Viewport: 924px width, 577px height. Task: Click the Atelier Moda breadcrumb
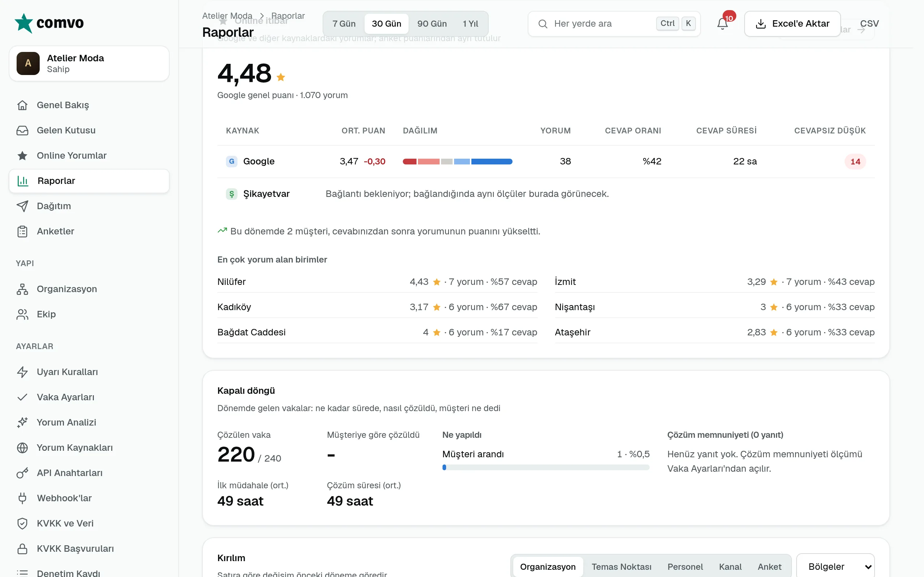(227, 16)
